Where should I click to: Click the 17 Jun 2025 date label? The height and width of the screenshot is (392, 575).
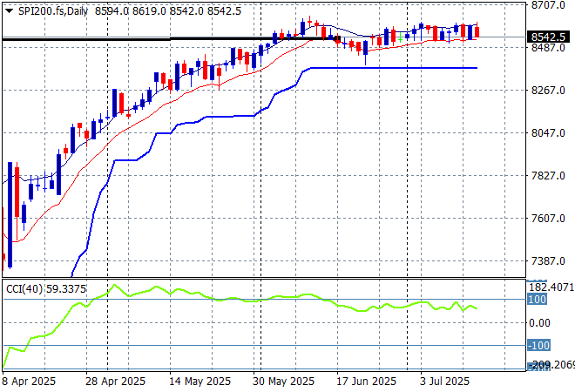pos(367,382)
